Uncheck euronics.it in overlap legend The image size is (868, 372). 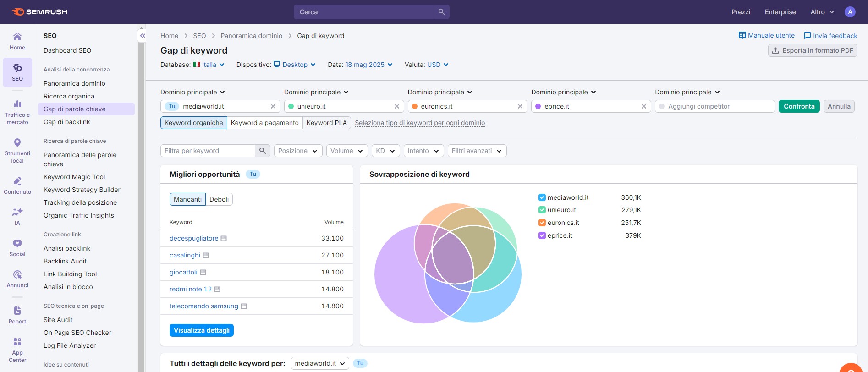[542, 223]
